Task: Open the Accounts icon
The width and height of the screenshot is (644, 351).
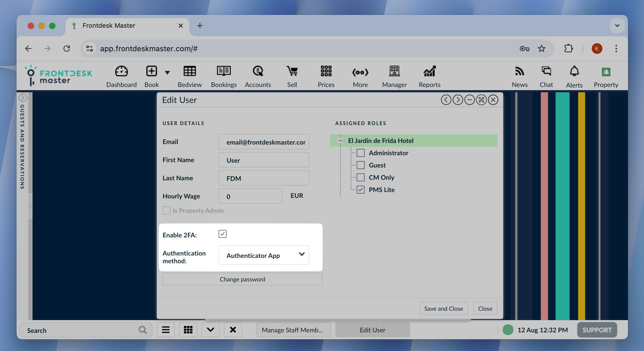Action: (x=258, y=71)
